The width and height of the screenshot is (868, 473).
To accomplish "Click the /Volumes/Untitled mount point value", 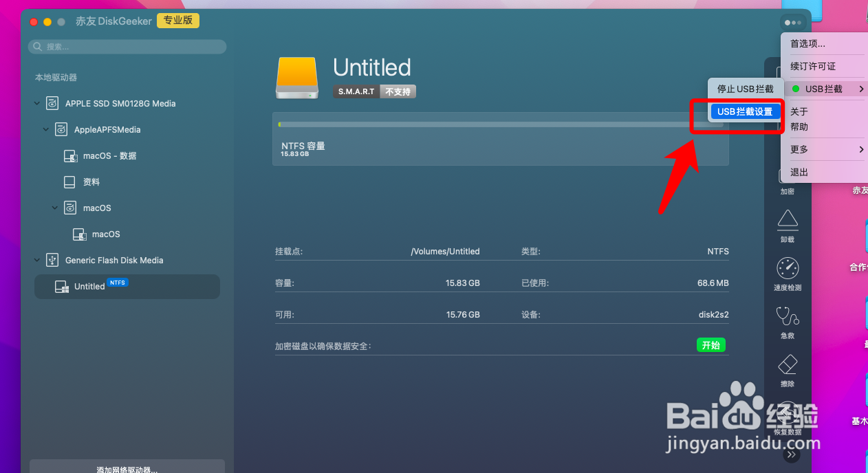I will (x=445, y=251).
